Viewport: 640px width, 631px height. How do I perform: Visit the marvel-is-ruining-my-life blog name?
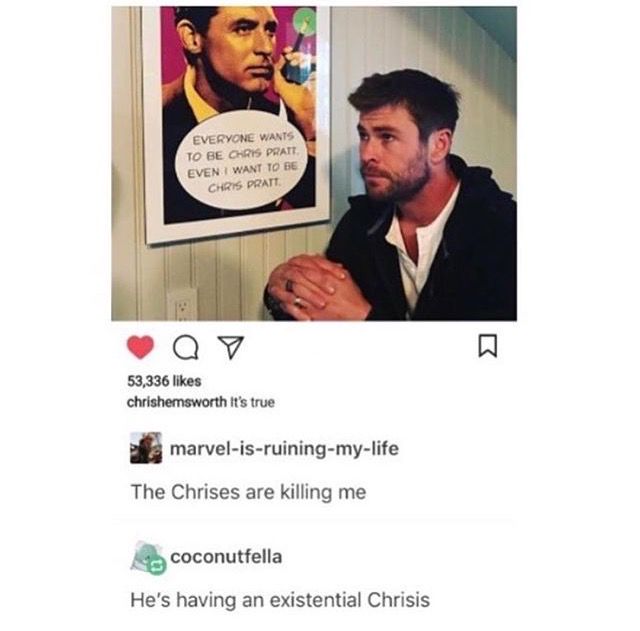coord(284,449)
